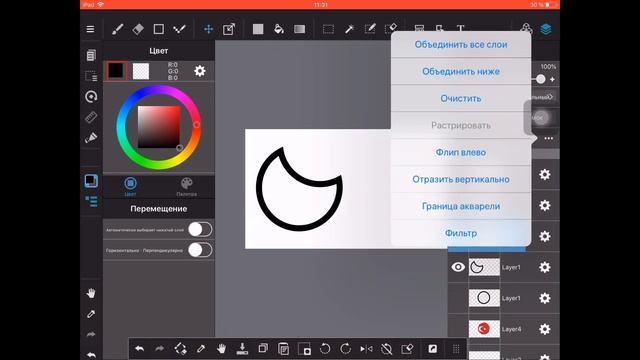
Task: Choose 'Отразить вертикально' menu item
Action: [x=461, y=179]
